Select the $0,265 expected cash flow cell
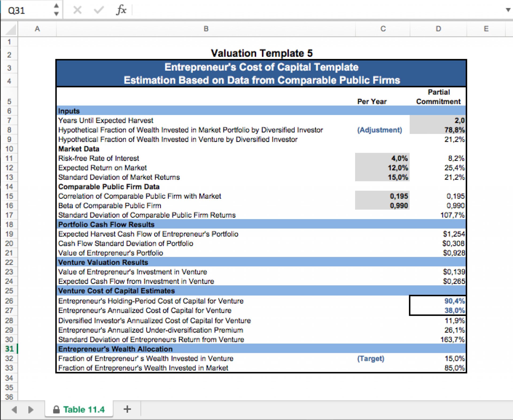This screenshot has height=420, width=513. pyautogui.click(x=438, y=281)
